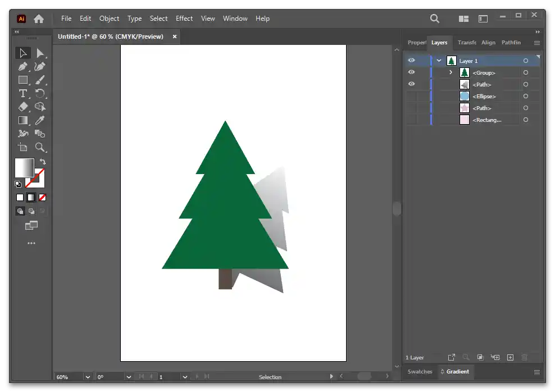Open the Effect menu
This screenshot has height=392, width=555.
coord(184,19)
